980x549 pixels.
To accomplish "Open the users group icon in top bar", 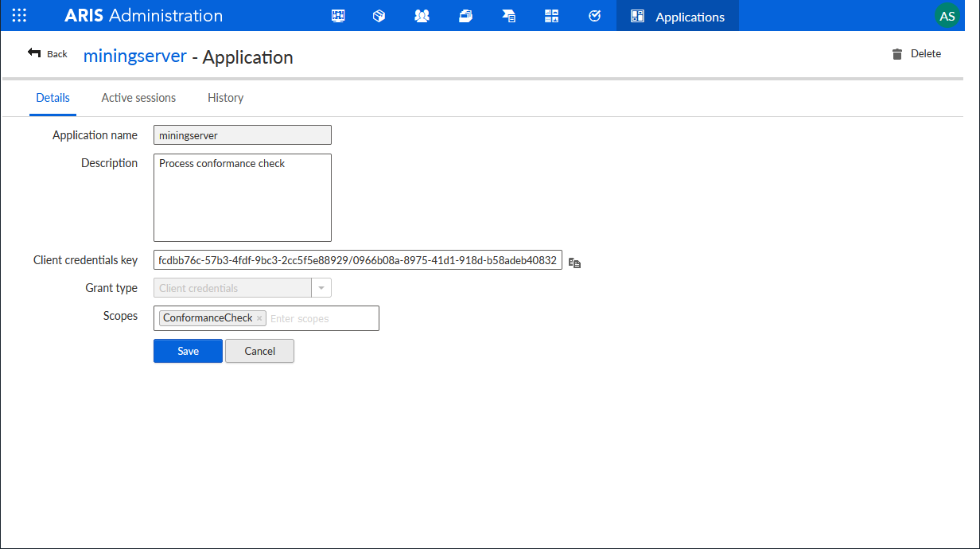I will (422, 16).
